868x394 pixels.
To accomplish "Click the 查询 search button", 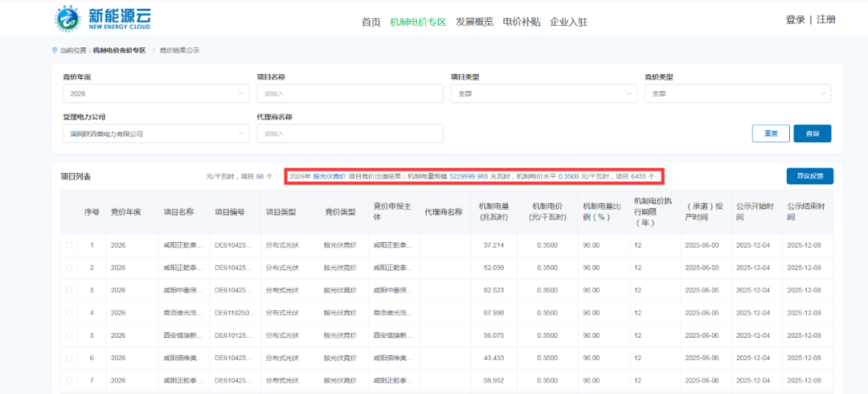I will pyautogui.click(x=812, y=133).
